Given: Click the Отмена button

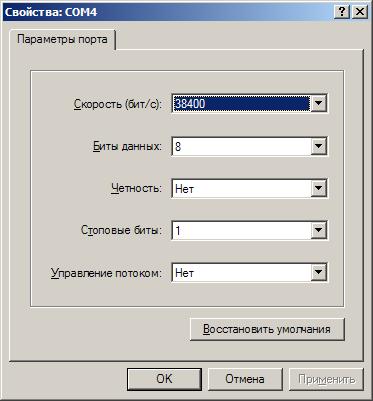Looking at the screenshot, I should click(x=245, y=379).
